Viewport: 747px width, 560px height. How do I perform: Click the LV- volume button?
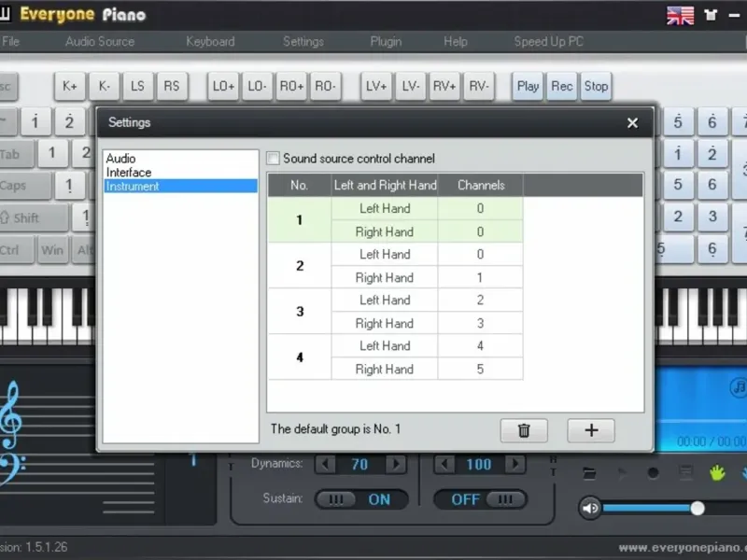click(410, 86)
